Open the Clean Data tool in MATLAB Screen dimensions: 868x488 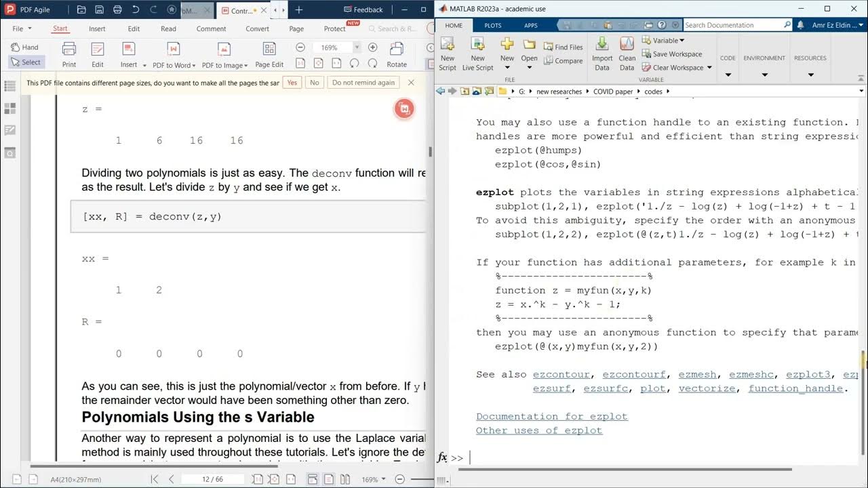coord(627,54)
